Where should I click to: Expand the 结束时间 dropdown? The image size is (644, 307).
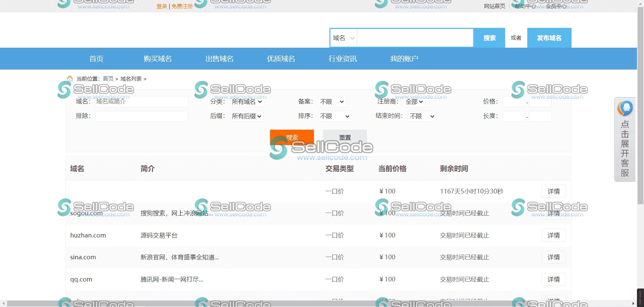point(422,116)
